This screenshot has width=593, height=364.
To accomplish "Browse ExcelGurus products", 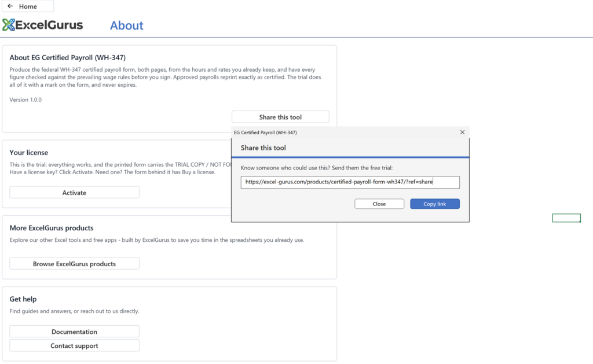I will [x=74, y=263].
